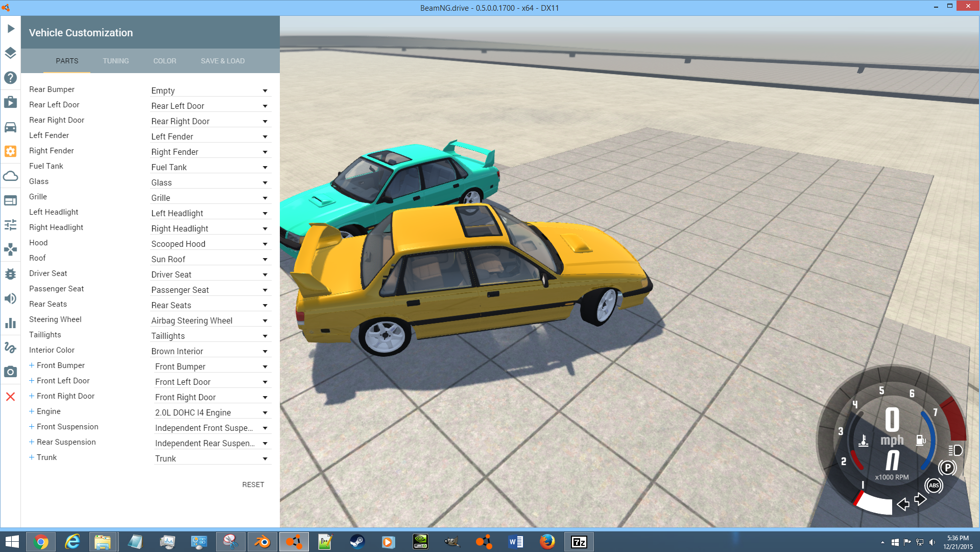The width and height of the screenshot is (980, 552).
Task: Click the play icon in the sidebar
Action: point(11,29)
